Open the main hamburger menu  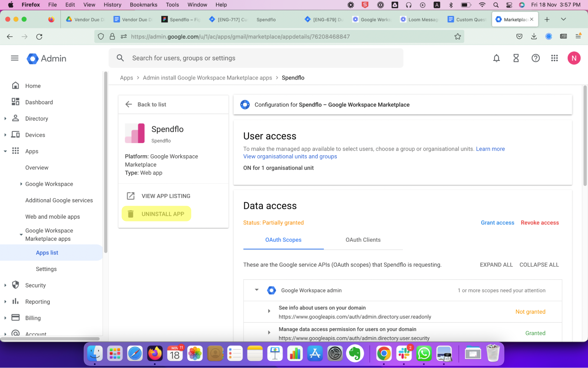pyautogui.click(x=14, y=58)
